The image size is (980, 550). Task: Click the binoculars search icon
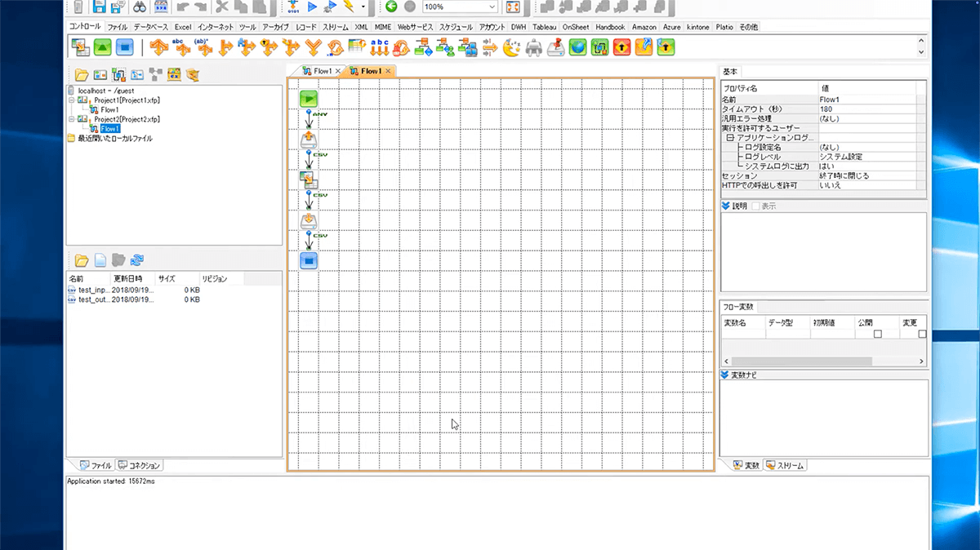140,7
